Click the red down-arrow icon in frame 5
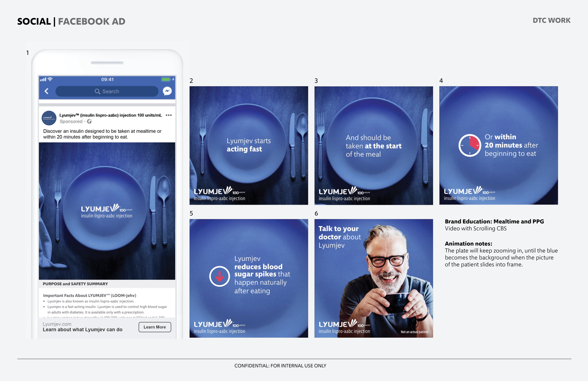This screenshot has width=588, height=381. click(220, 276)
